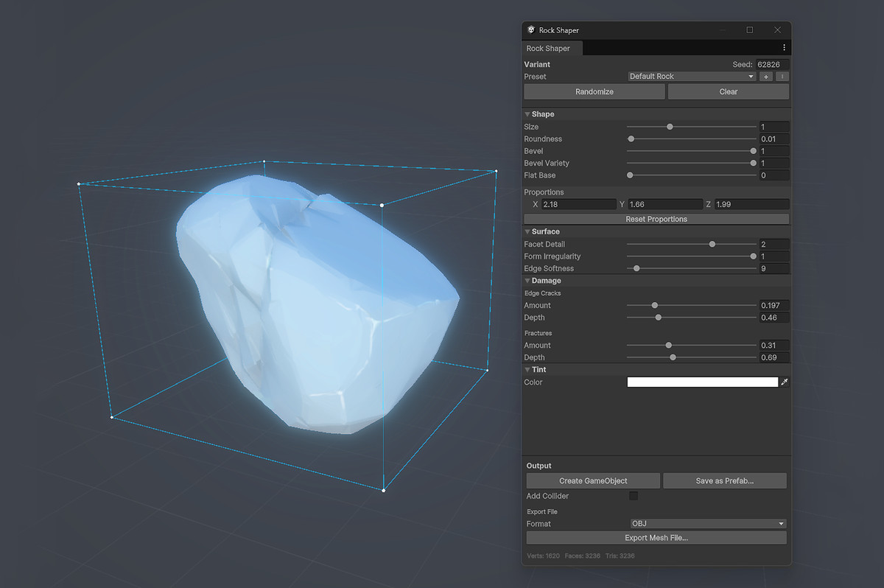Click the Form Irregularity slider handle
Image resolution: width=884 pixels, height=588 pixels.
753,256
